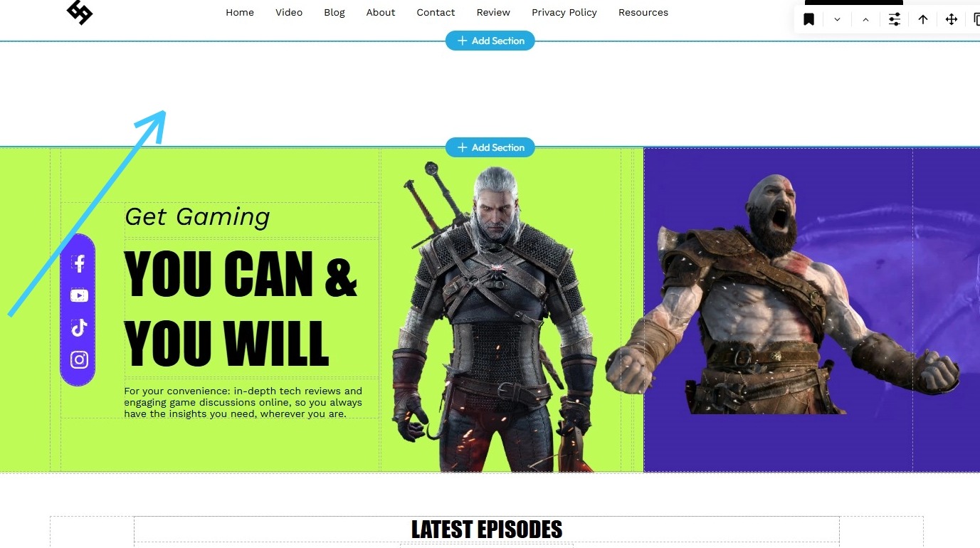Click Add Section atop the green hero banner
Image resolution: width=980 pixels, height=548 pixels.
[490, 147]
